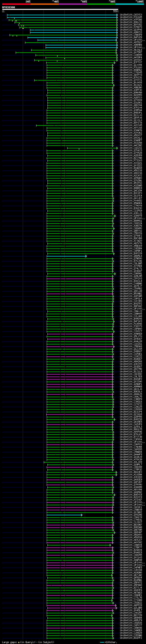The height and width of the screenshot is (644, 146).
Task: Select the UniRef100_Q075M7 label
Action: point(131,53)
